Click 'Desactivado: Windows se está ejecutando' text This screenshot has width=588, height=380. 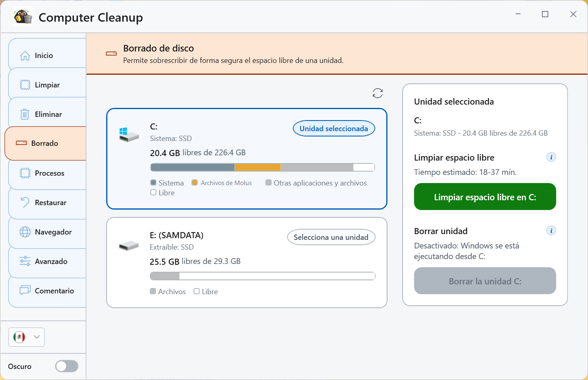coord(467,251)
